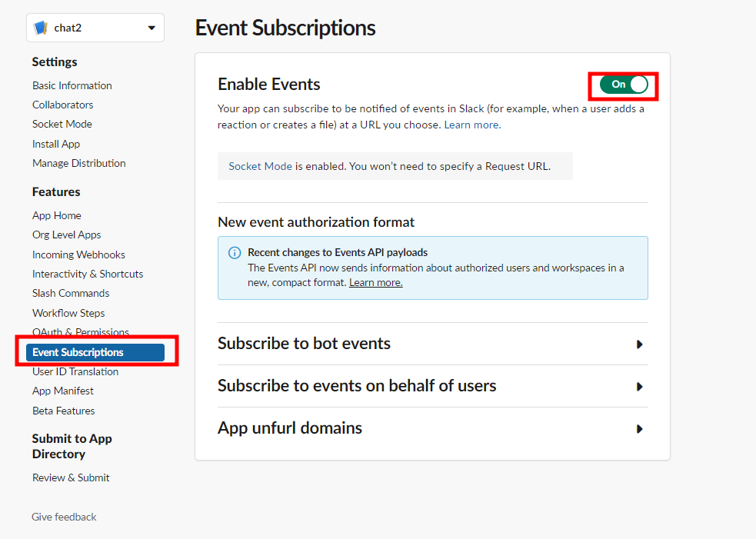Go to App Home feature page
Screen dimensions: 756x539
tap(56, 215)
